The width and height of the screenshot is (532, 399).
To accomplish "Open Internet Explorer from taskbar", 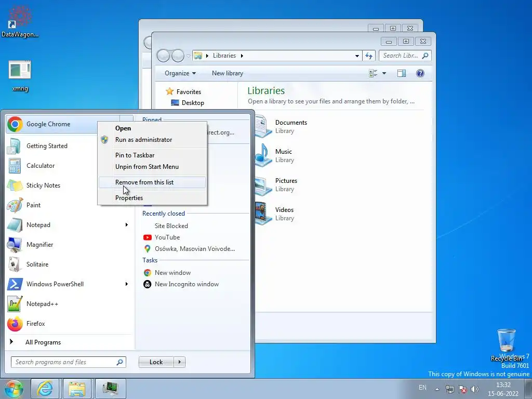I will [45, 389].
